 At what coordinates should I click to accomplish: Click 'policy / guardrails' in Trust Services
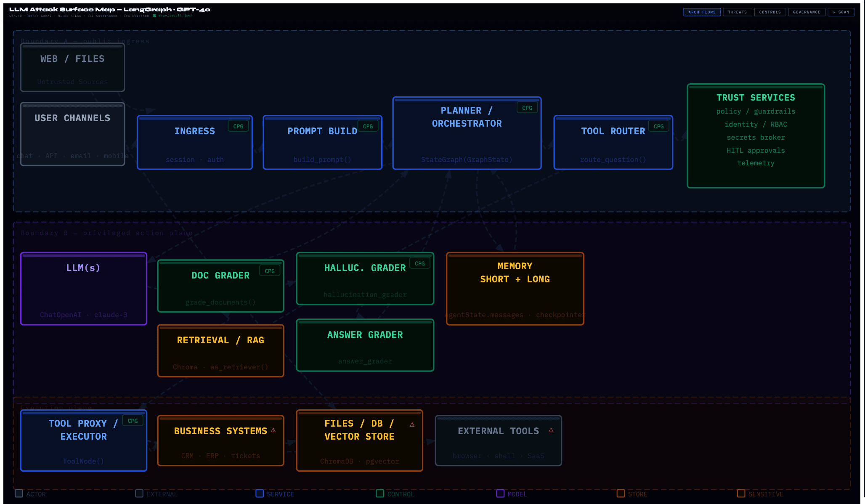[756, 111]
